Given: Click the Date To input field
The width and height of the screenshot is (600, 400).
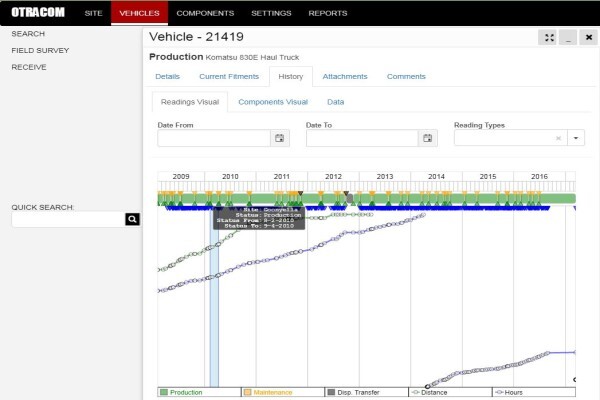Looking at the screenshot, I should pyautogui.click(x=362, y=138).
